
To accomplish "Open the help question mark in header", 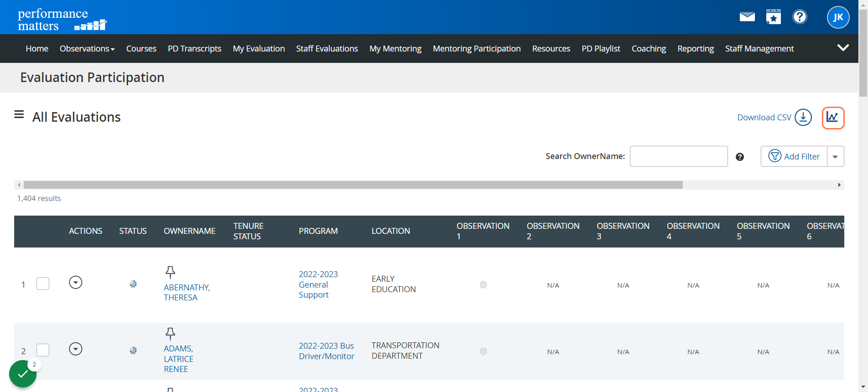I will point(800,17).
